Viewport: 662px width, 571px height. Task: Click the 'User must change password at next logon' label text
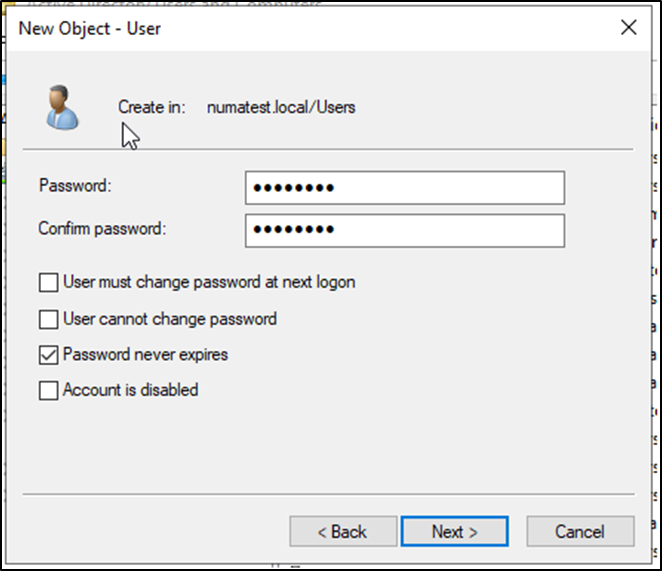pyautogui.click(x=209, y=283)
